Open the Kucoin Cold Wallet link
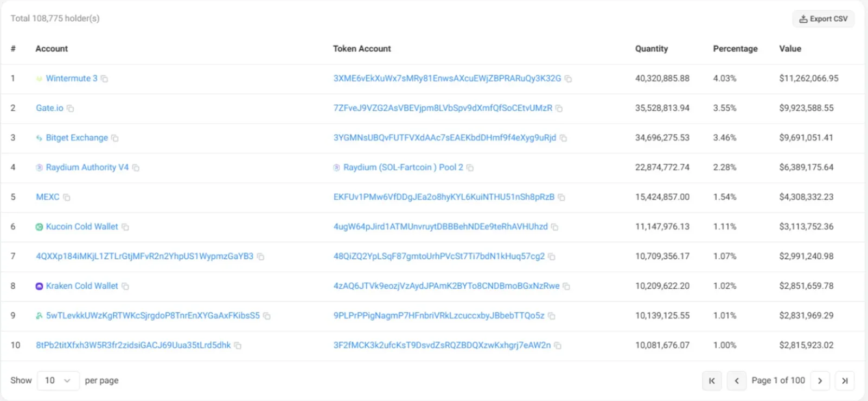Viewport: 868px width, 401px height. tap(81, 226)
